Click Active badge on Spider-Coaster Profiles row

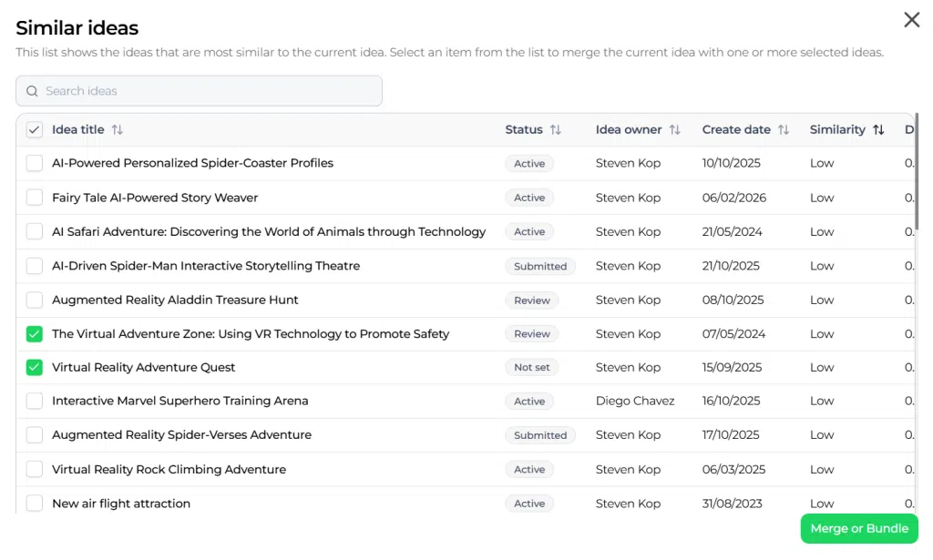click(x=529, y=164)
